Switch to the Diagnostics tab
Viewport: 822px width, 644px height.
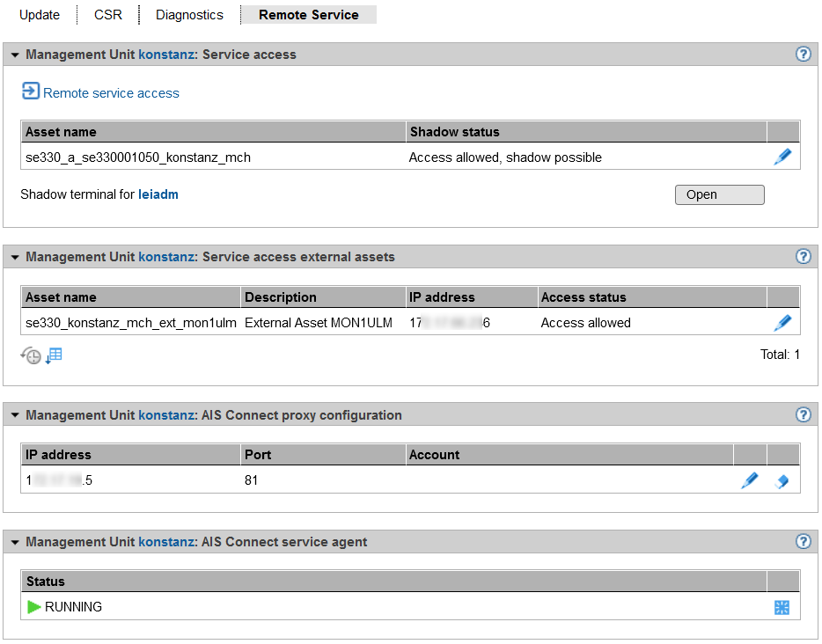[189, 15]
